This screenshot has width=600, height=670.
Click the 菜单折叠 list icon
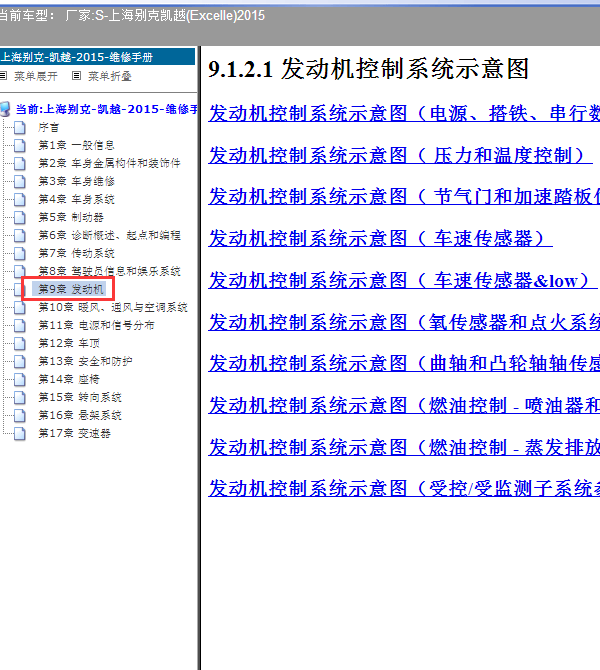click(x=76, y=76)
